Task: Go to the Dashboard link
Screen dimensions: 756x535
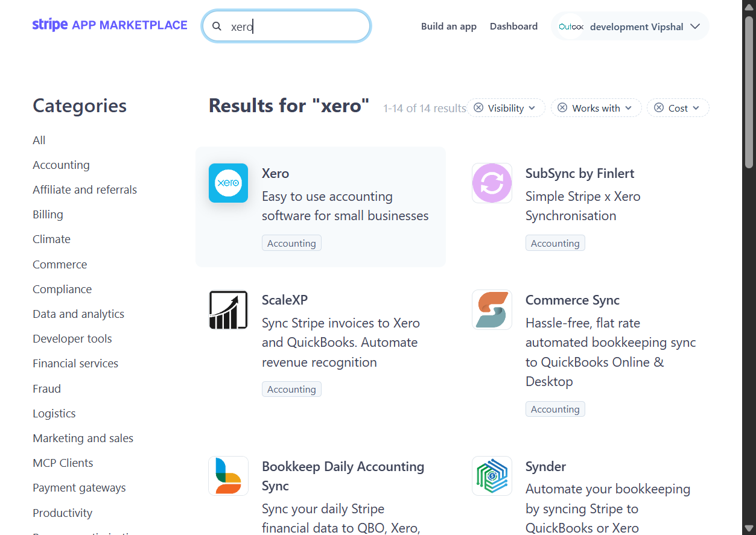Action: point(513,27)
